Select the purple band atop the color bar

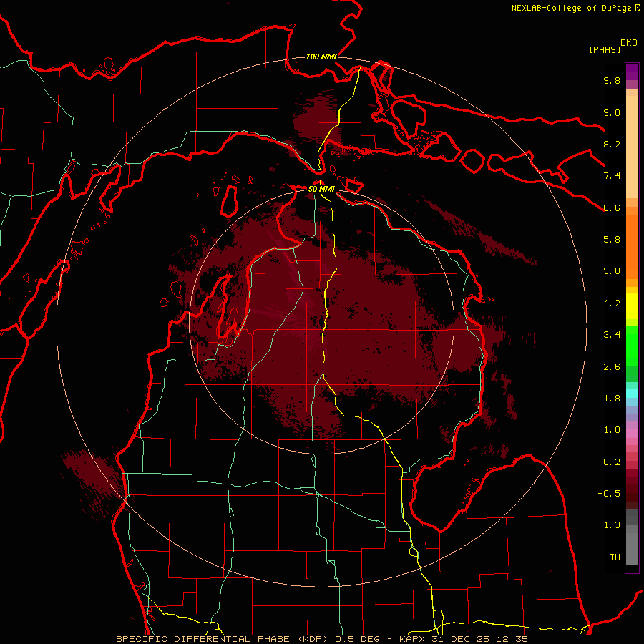[632, 72]
